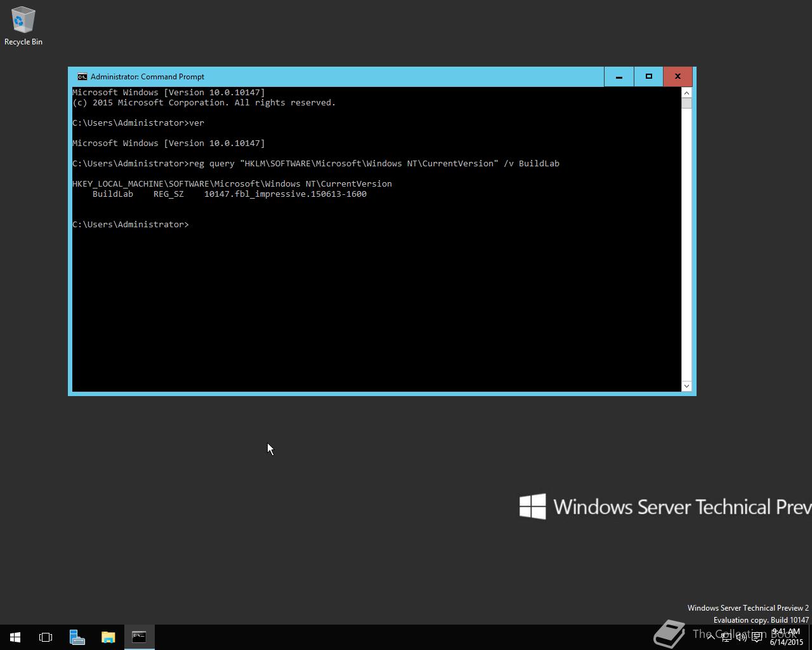Screen dimensions: 812x650
Task: Show hidden system tray icons
Action: 710,637
